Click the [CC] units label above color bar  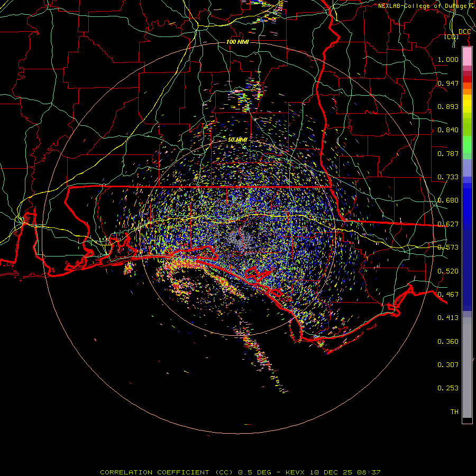452,37
